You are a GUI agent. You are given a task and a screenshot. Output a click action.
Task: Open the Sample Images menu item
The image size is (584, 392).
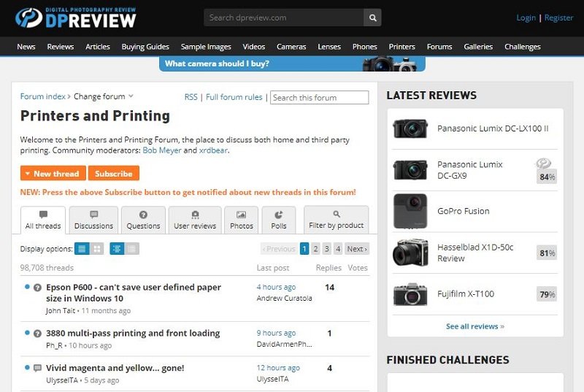(x=206, y=47)
